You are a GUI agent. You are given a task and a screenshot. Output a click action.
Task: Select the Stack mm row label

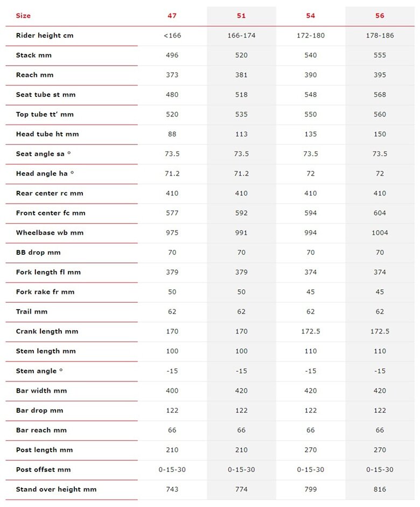pos(34,55)
